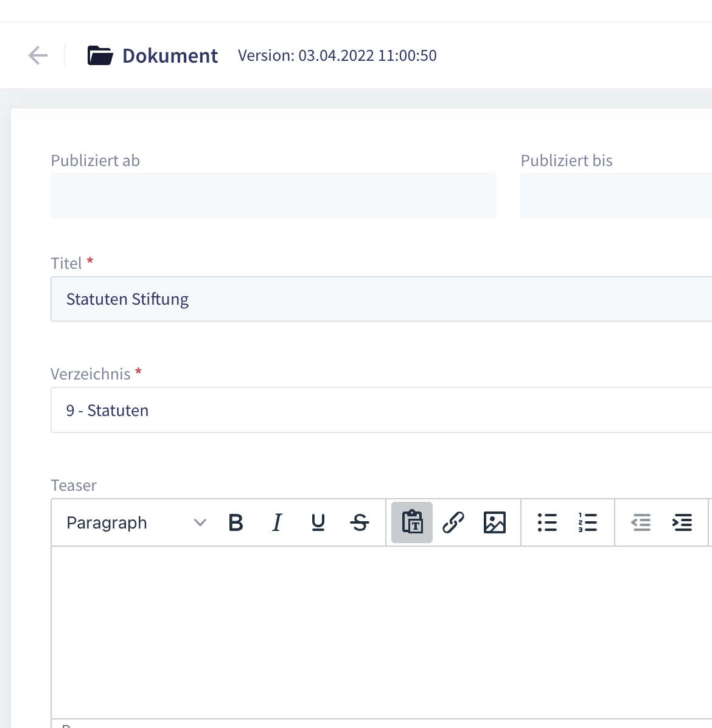The height and width of the screenshot is (728, 712).
Task: Click the Version 03.04.2022 timestamp text
Action: [x=337, y=55]
